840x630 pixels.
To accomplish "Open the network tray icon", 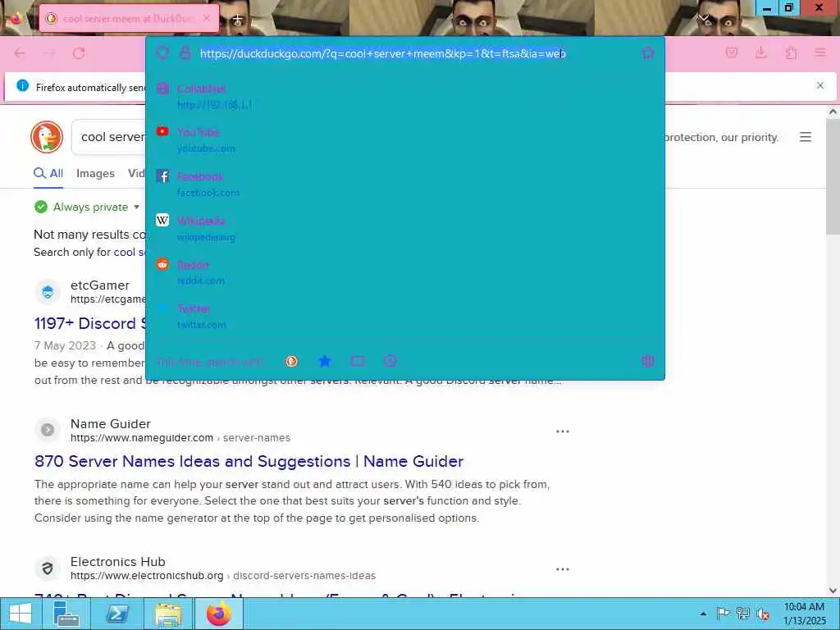I will coord(743,614).
